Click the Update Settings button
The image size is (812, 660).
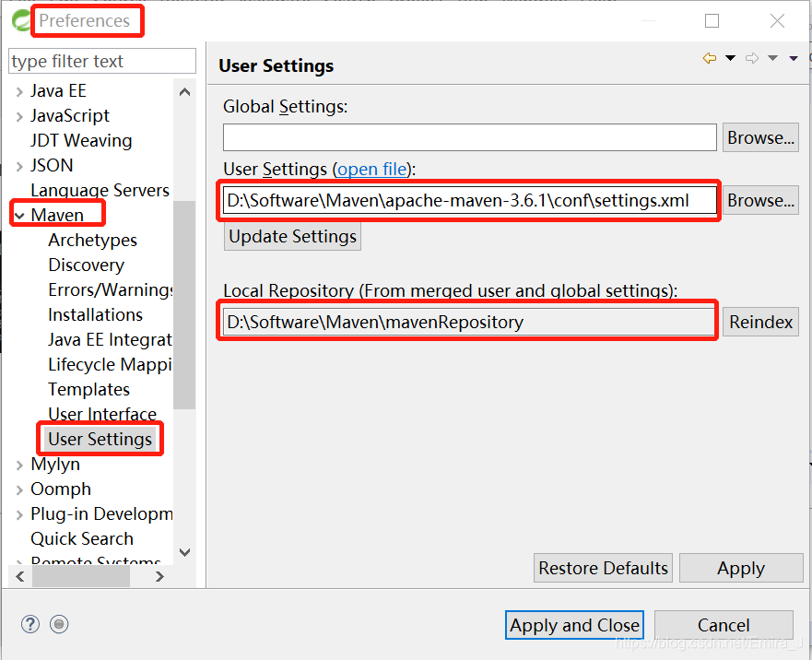click(x=292, y=236)
